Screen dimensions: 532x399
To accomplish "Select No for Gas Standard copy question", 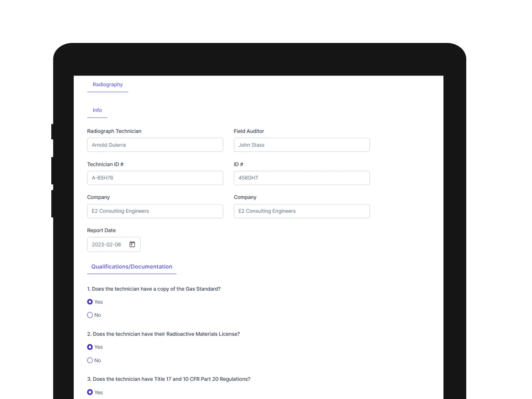I will [x=90, y=315].
